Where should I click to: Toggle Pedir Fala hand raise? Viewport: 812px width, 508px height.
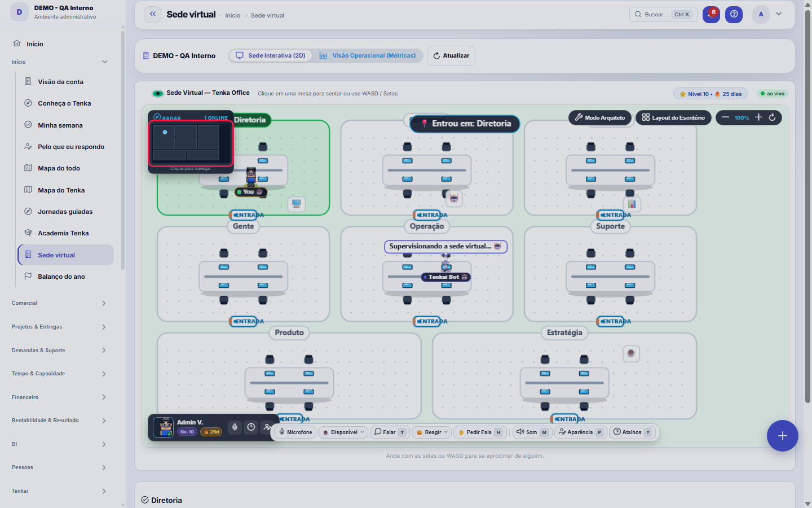click(x=480, y=432)
